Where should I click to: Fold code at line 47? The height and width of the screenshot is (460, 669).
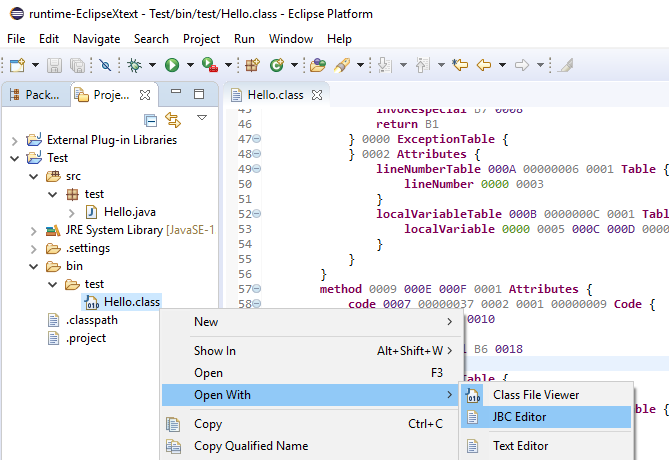click(256, 139)
